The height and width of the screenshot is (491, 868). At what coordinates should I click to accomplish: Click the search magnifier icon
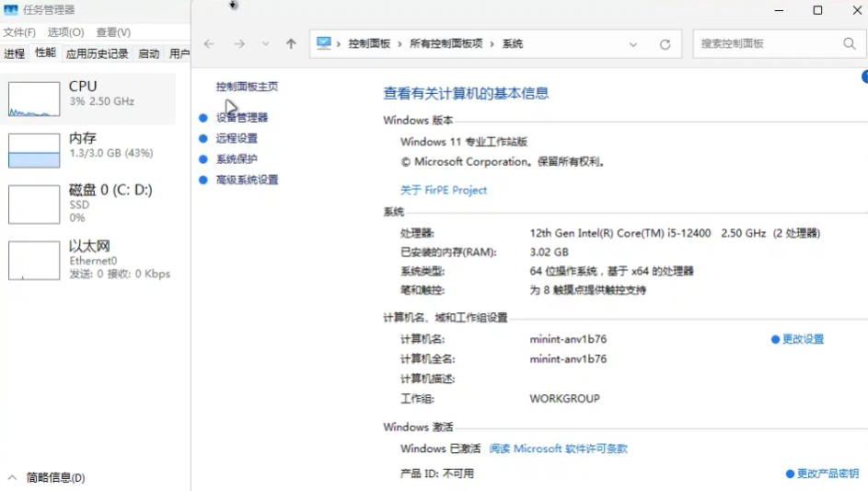(x=850, y=43)
